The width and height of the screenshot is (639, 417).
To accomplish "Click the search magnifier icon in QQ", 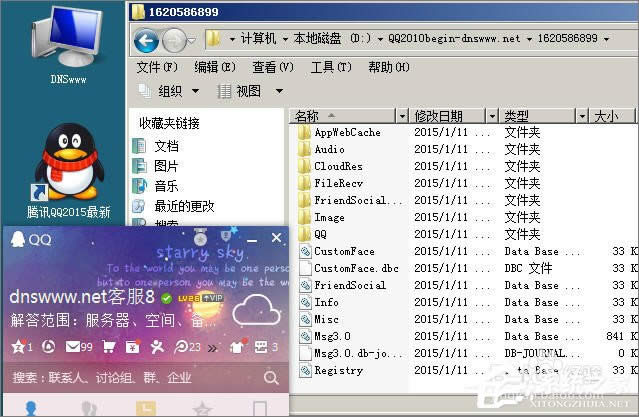I will coord(271,378).
